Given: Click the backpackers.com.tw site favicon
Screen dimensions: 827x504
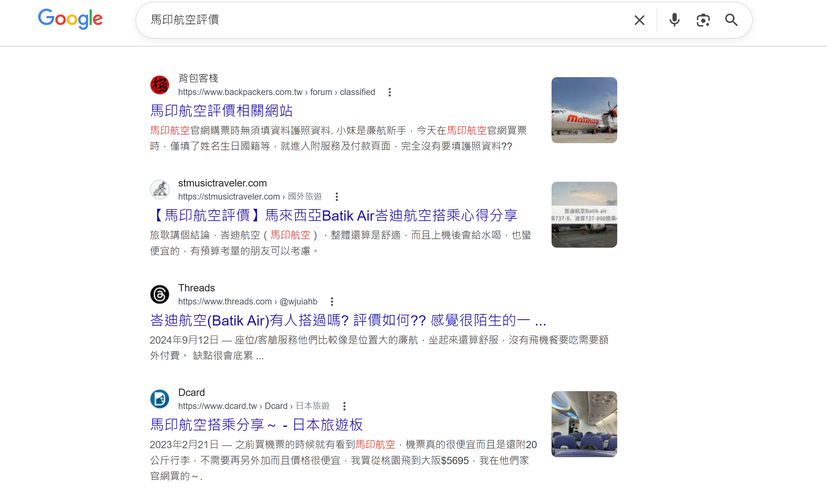Looking at the screenshot, I should pyautogui.click(x=159, y=85).
